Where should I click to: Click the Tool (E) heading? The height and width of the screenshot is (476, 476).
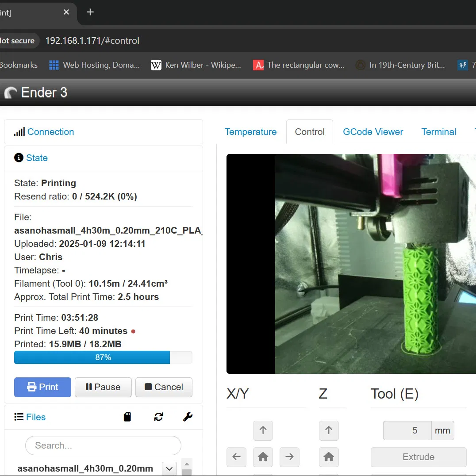395,394
